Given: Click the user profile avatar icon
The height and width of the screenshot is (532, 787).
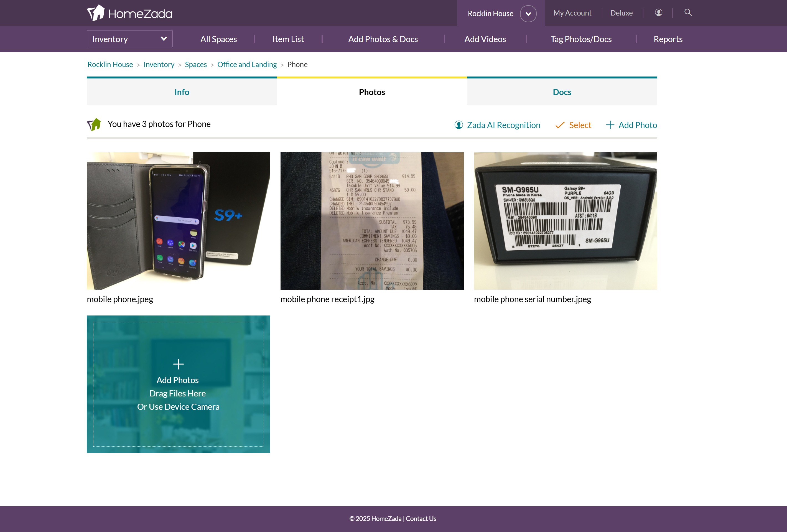Looking at the screenshot, I should click(x=658, y=12).
